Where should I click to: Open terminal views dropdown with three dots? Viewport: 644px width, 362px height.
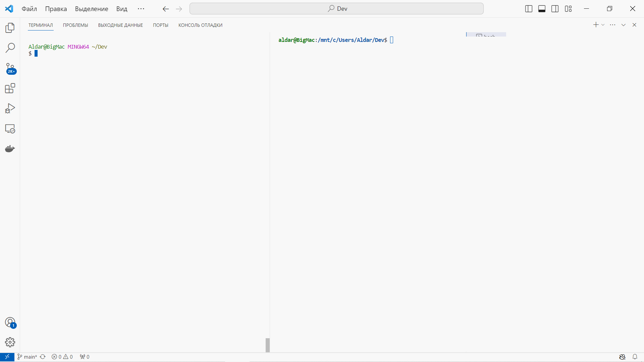[613, 24]
